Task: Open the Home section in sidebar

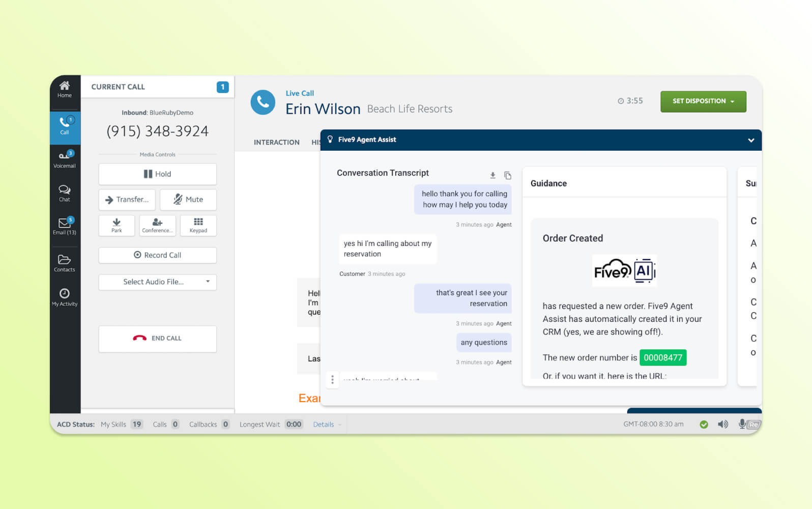Action: point(65,89)
